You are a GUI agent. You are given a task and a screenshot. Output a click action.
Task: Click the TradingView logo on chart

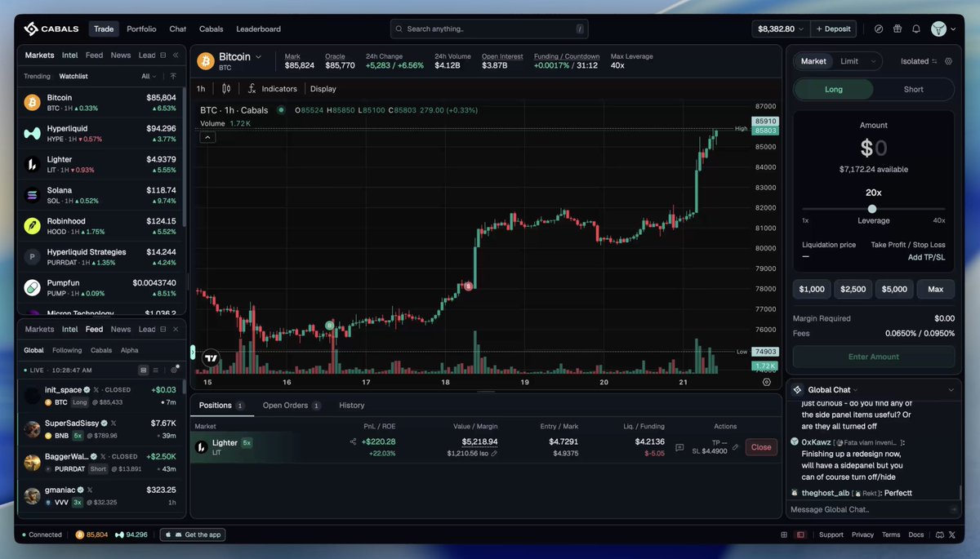(211, 357)
